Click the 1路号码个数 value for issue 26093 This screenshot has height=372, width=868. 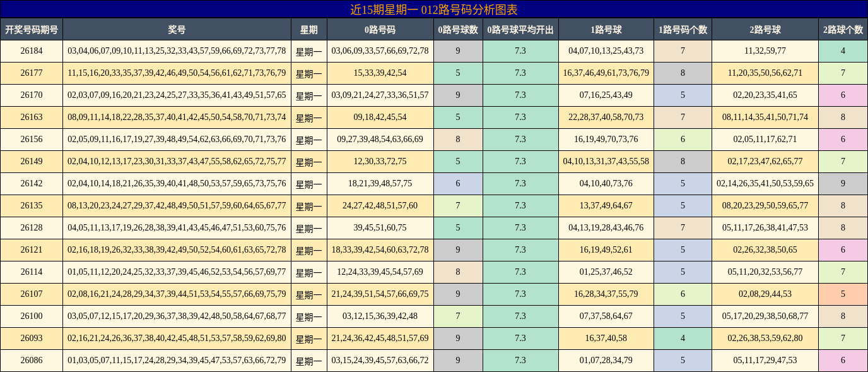click(683, 339)
